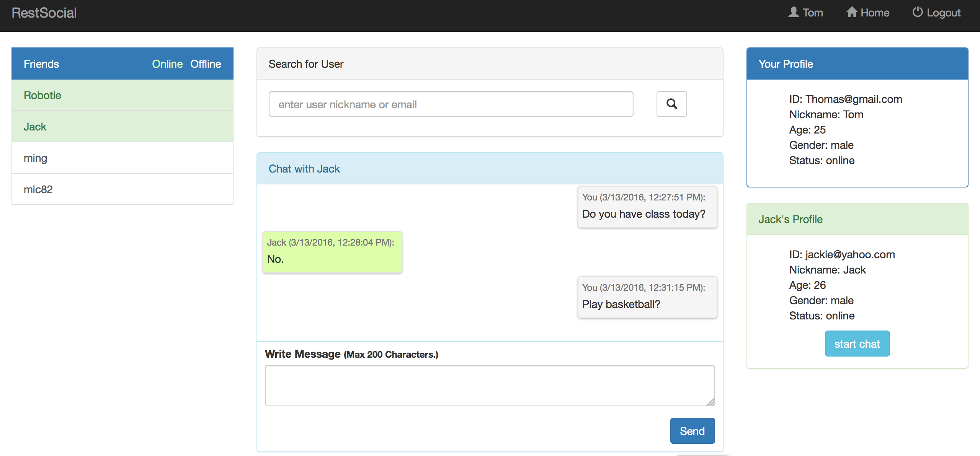Open the RestSocial brand link
Image resolution: width=980 pixels, height=456 pixels.
point(44,13)
